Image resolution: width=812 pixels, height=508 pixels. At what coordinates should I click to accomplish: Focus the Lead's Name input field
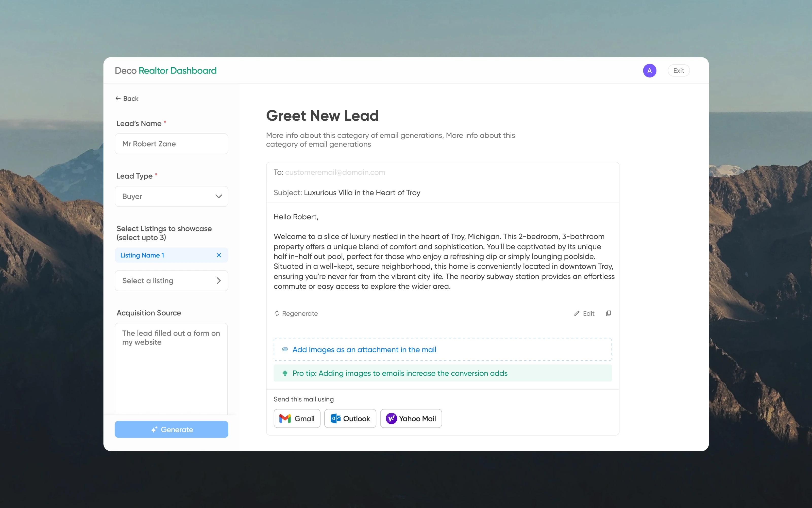(172, 144)
